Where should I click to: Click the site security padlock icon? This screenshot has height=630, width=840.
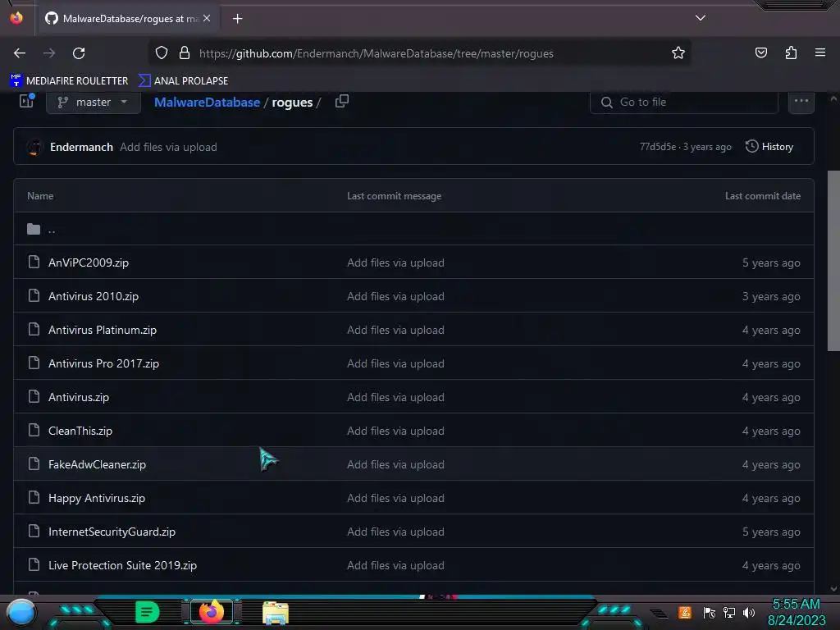pos(185,53)
